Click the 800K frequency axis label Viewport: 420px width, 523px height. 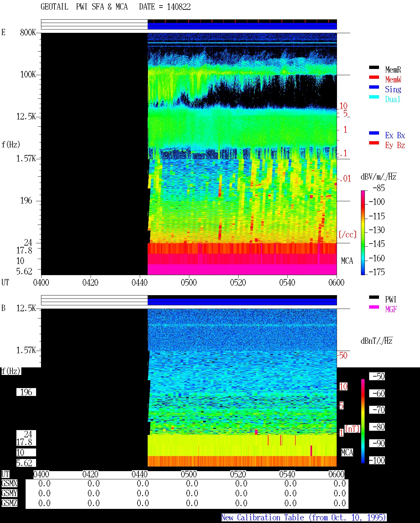coord(28,32)
